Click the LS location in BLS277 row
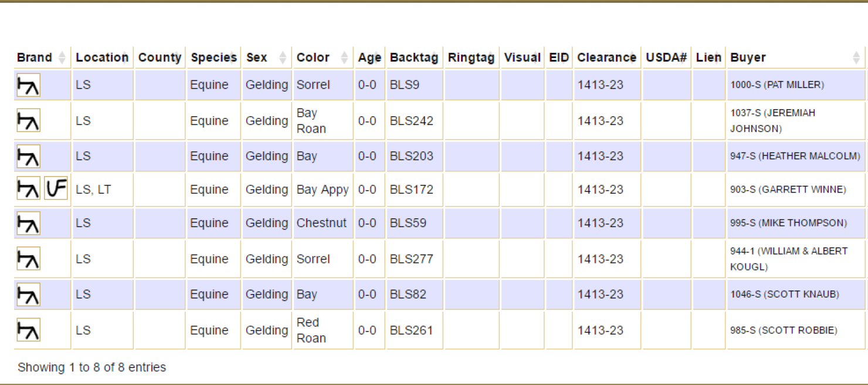Screen dimensions: 868x385 [x=83, y=259]
